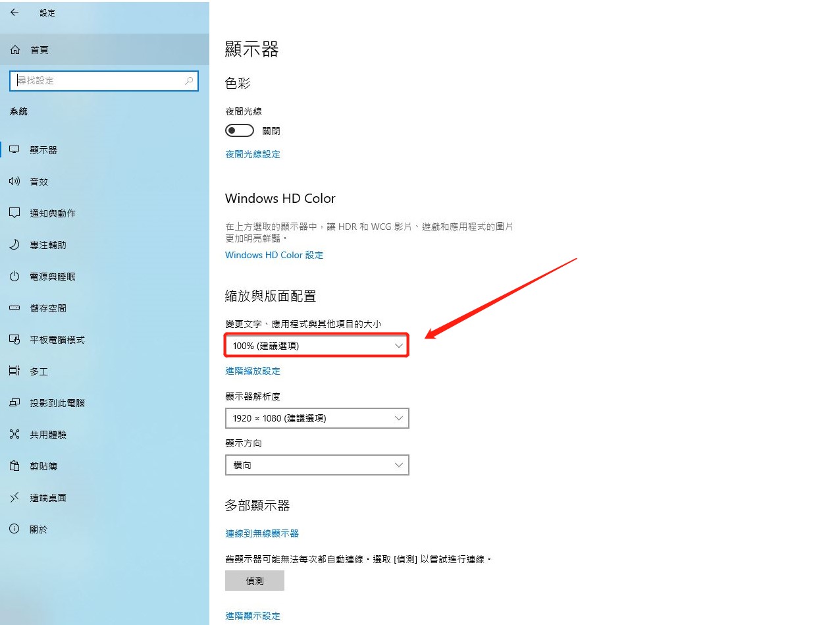
Task: Select 投影到此電腦 in the sidebar
Action: pos(105,403)
